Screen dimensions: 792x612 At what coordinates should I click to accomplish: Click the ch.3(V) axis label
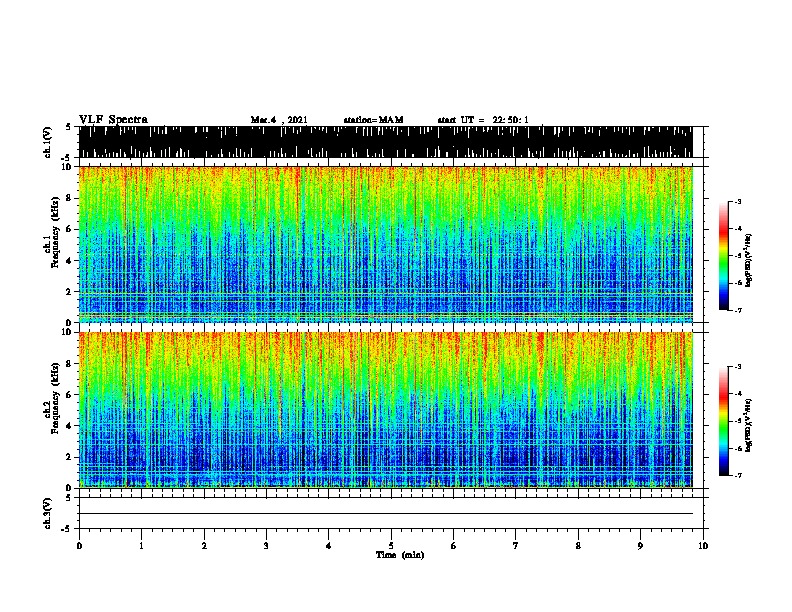point(47,513)
